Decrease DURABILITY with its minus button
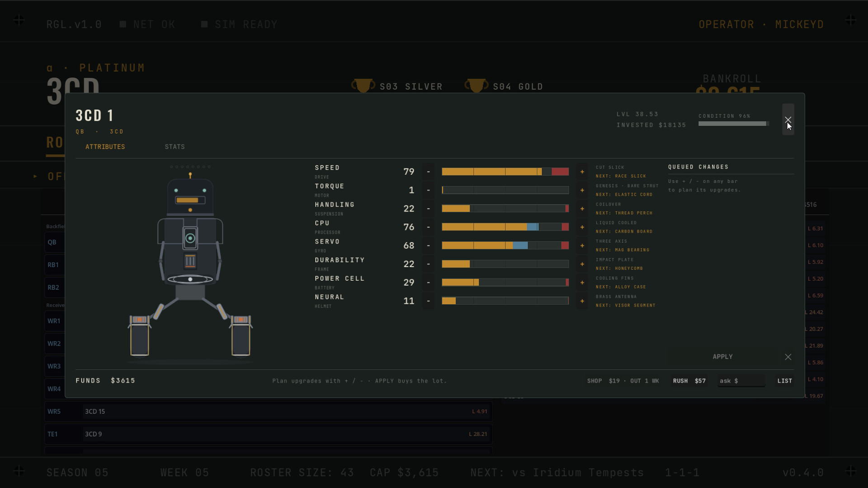 pyautogui.click(x=428, y=264)
